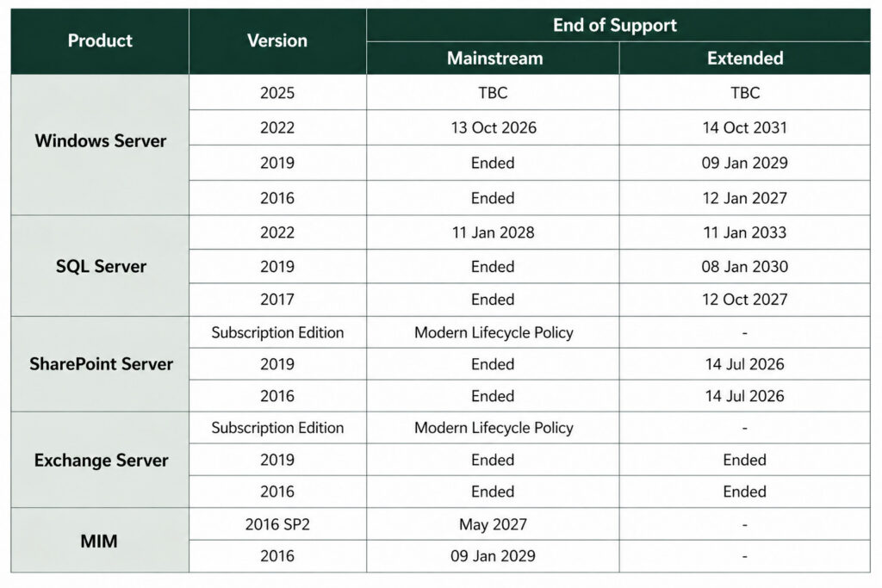Click the 12 Oct 2027 cell
882x588 pixels.
744,300
